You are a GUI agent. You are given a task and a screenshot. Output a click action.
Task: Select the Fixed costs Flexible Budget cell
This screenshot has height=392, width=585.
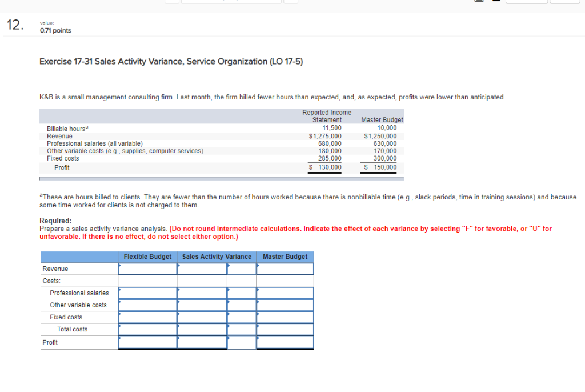click(x=147, y=317)
